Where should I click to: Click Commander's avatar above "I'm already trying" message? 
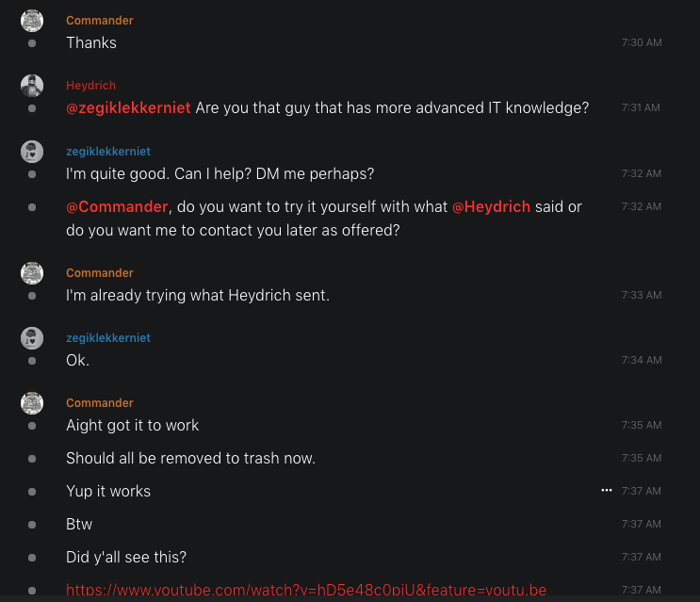pyautogui.click(x=32, y=273)
